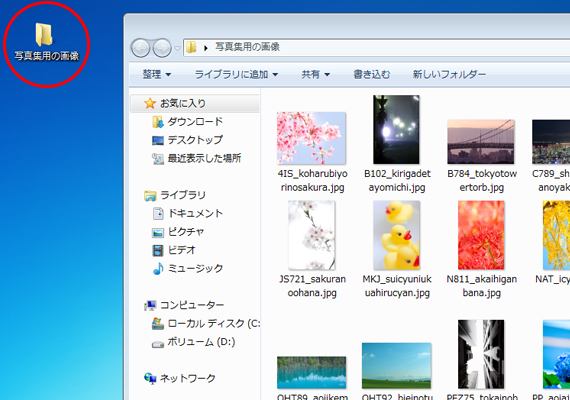This screenshot has width=570, height=400.
Task: Click the 書き込む button
Action: (372, 75)
